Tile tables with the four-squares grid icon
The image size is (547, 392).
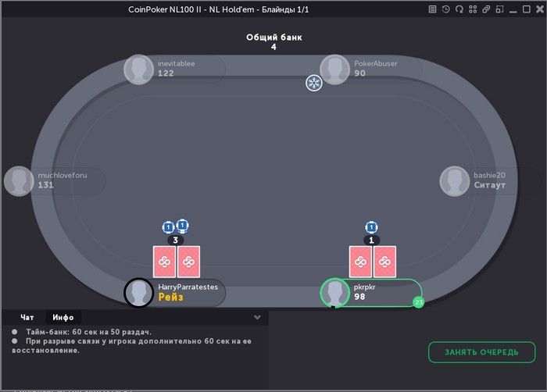click(x=473, y=9)
